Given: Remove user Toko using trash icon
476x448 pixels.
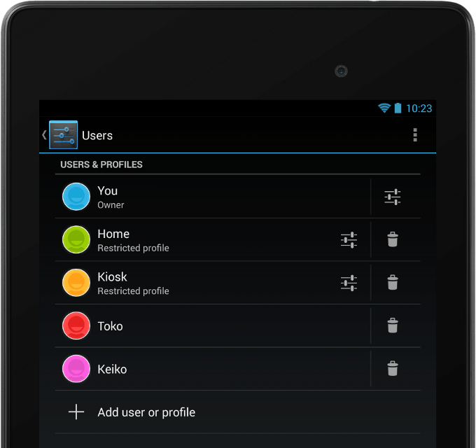Looking at the screenshot, I should pos(393,325).
